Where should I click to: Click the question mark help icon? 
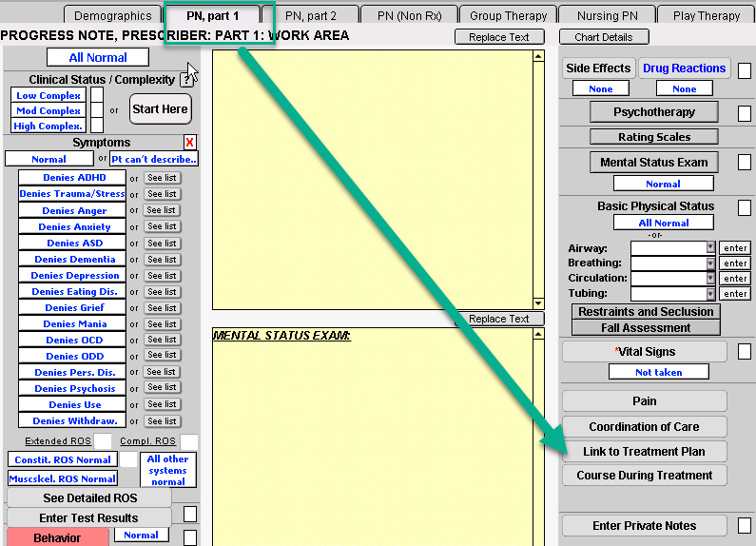pos(186,80)
